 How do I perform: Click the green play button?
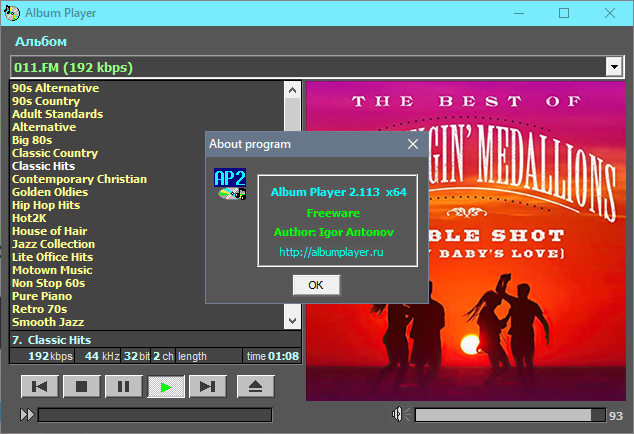tap(166, 387)
